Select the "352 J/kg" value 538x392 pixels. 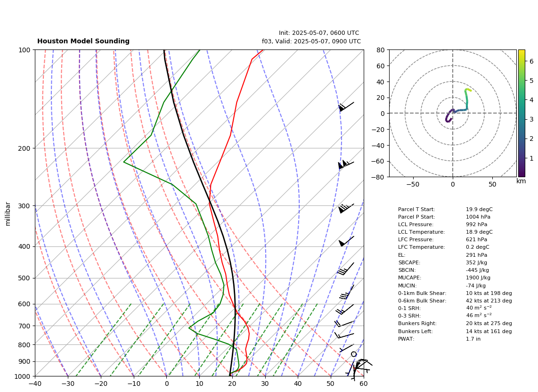pos(477,262)
